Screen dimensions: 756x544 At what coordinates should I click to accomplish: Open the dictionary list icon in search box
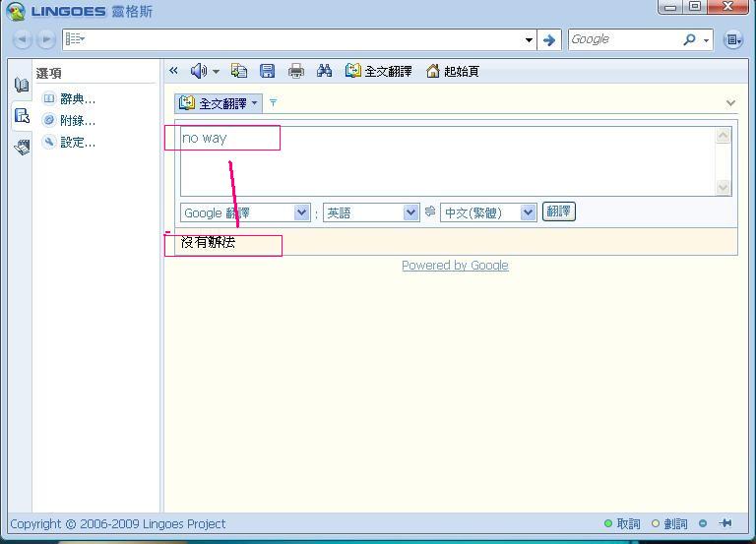click(75, 39)
